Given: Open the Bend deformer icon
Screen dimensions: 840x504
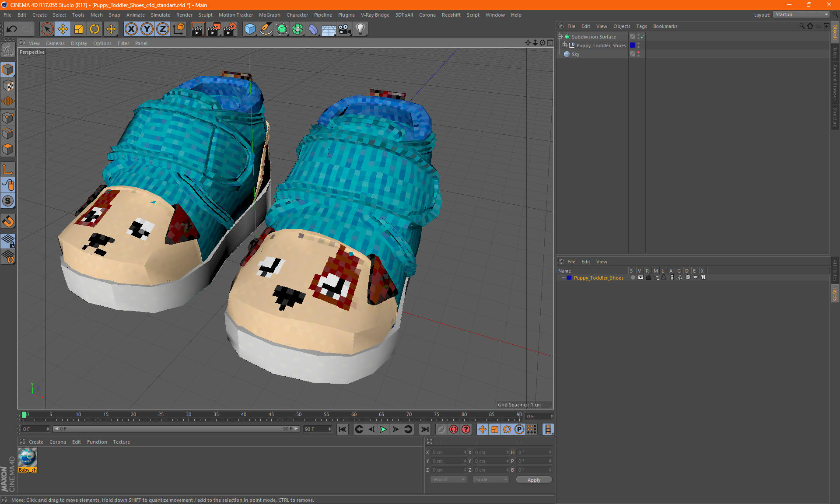Looking at the screenshot, I should click(x=313, y=29).
